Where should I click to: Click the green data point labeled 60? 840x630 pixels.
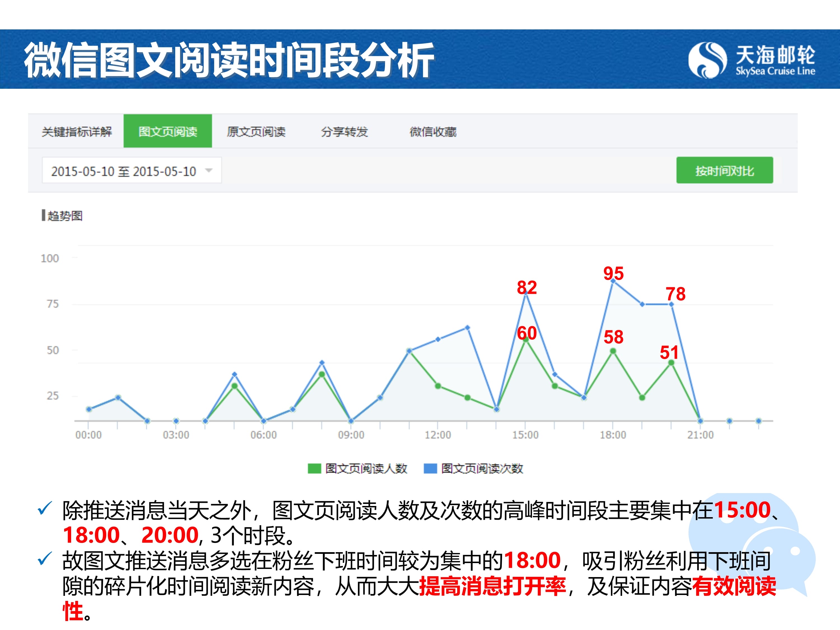pyautogui.click(x=526, y=339)
